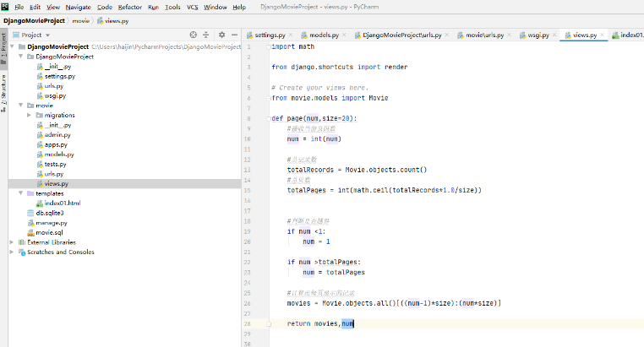Image resolution: width=644 pixels, height=347 pixels.
Task: Switch to settings.py editor tab
Action: click(270, 35)
